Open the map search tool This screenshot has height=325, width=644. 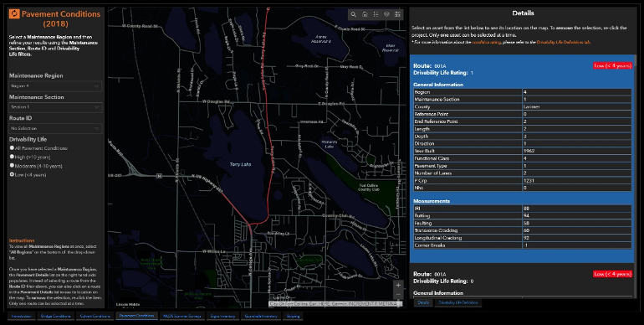click(x=353, y=14)
